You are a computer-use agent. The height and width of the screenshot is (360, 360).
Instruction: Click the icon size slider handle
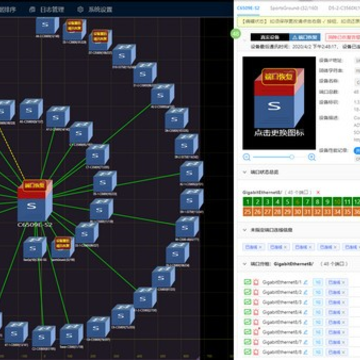pos(292,157)
